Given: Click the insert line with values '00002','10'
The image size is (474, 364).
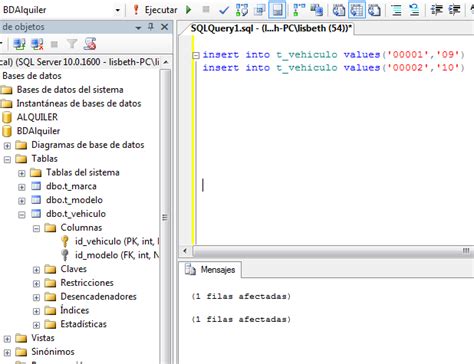Looking at the screenshot, I should click(333, 68).
